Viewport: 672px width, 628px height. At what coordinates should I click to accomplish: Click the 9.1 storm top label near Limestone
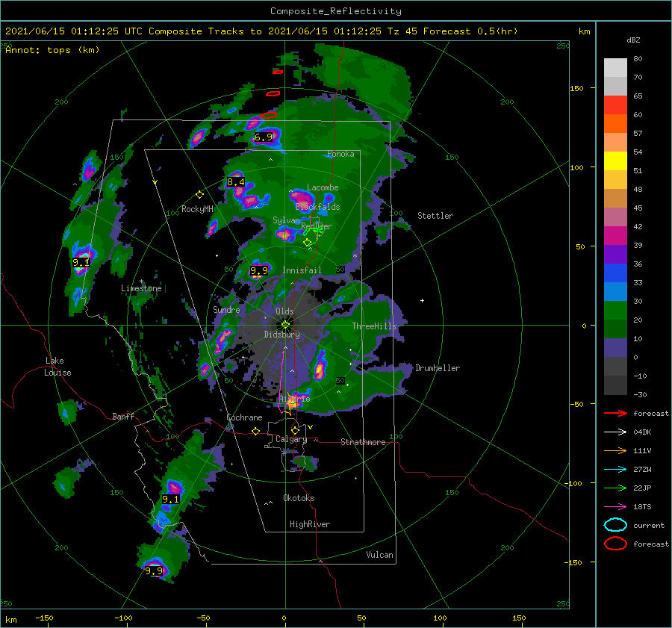coord(81,262)
